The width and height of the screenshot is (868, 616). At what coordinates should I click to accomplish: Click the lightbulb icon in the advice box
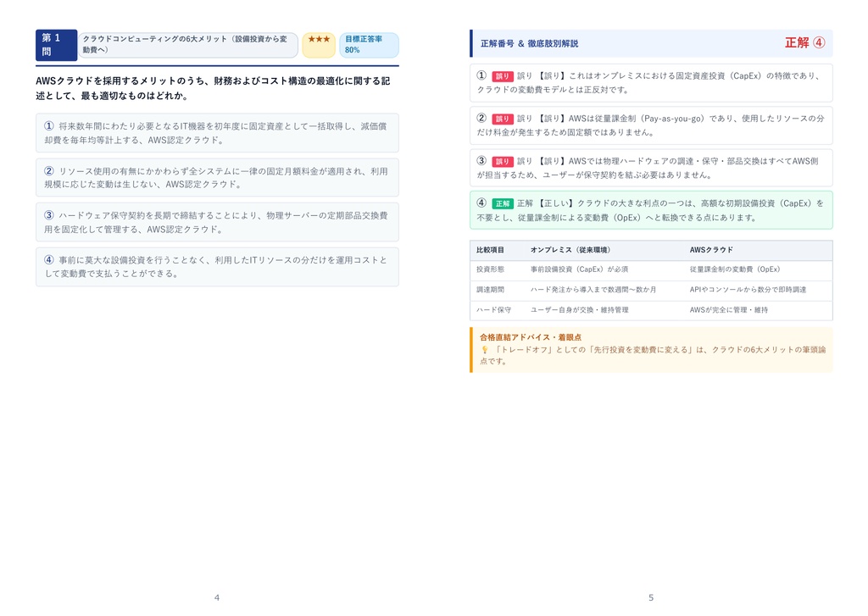pos(484,350)
